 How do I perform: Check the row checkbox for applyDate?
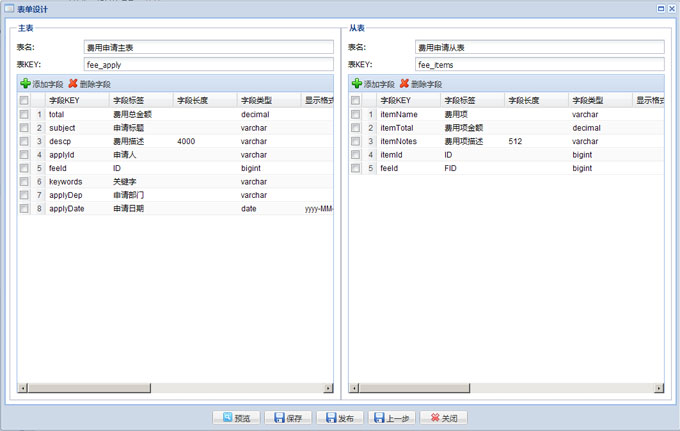tap(24, 208)
